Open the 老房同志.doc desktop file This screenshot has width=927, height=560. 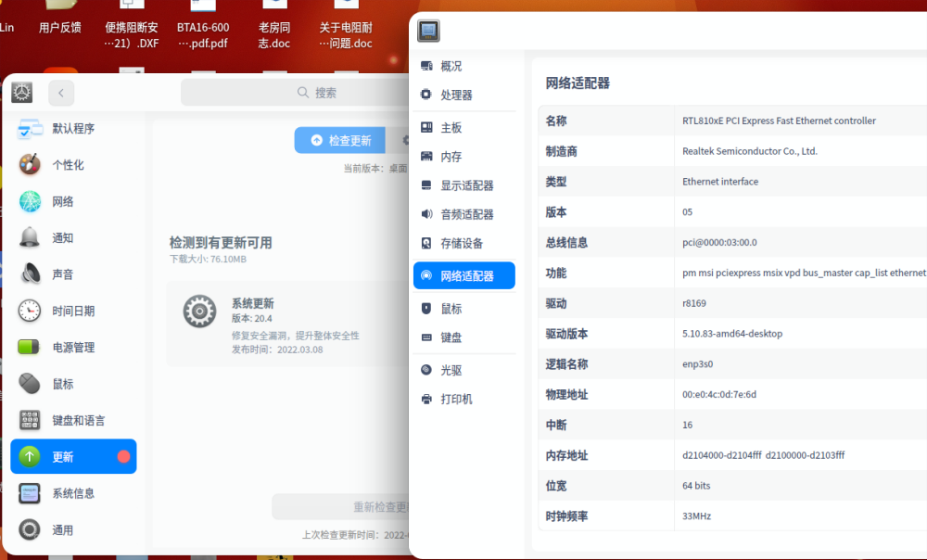(274, 27)
